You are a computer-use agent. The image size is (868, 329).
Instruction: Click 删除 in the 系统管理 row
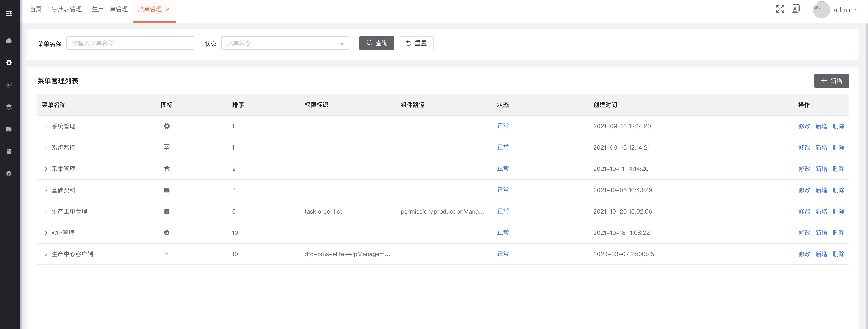(838, 126)
